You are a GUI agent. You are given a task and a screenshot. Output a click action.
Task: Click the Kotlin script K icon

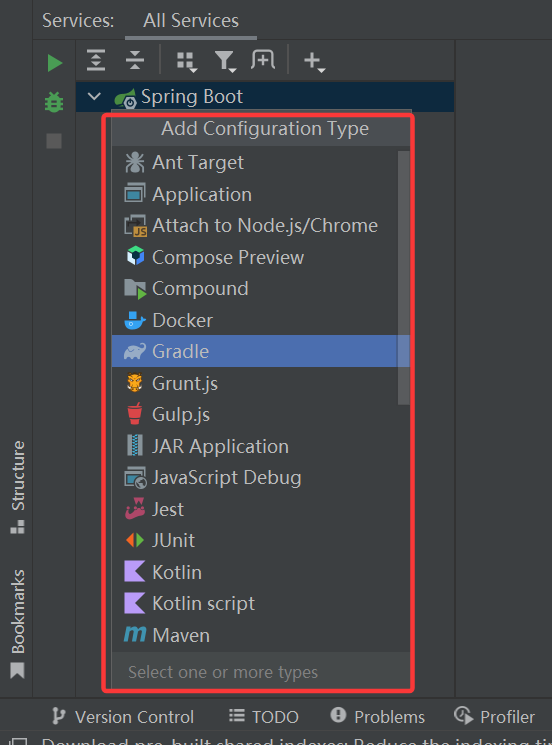134,603
